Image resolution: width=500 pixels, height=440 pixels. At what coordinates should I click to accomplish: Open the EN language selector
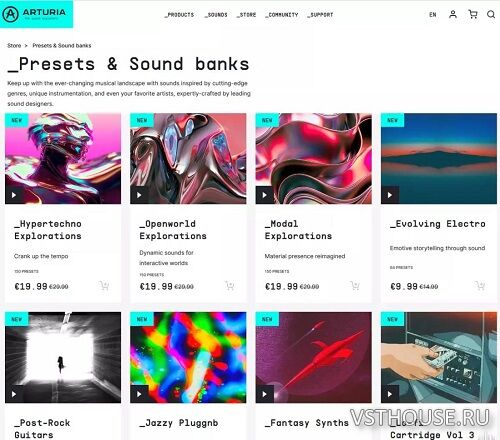(433, 15)
